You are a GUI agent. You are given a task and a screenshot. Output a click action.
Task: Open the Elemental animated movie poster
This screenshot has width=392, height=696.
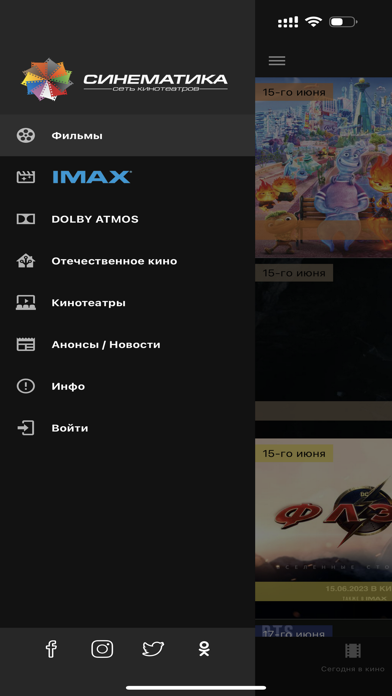point(323,167)
